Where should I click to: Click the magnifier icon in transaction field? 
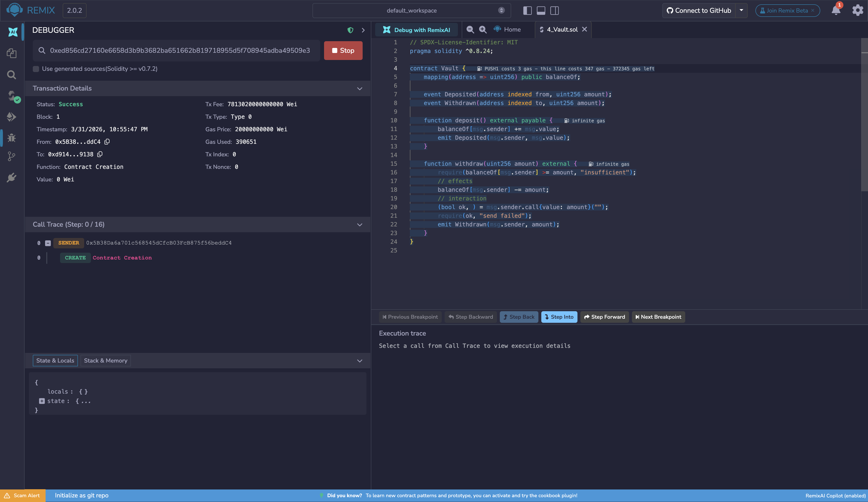click(x=42, y=51)
